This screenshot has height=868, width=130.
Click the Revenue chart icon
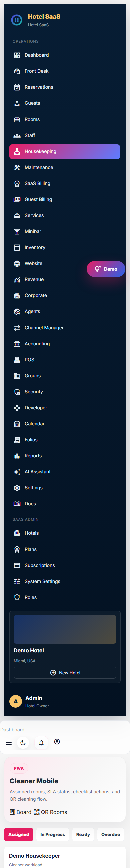pyautogui.click(x=17, y=279)
